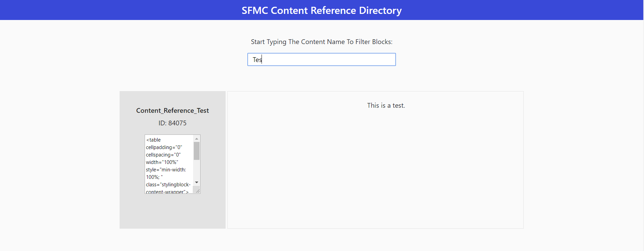This screenshot has width=644, height=251.
Task: Click the code textarea scrollbar thumb
Action: tap(196, 151)
